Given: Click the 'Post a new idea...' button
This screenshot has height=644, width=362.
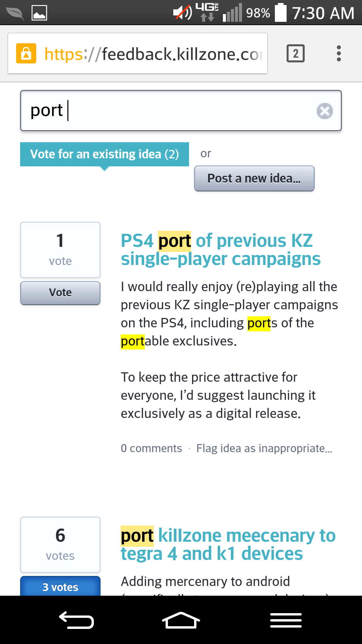Looking at the screenshot, I should (x=254, y=178).
